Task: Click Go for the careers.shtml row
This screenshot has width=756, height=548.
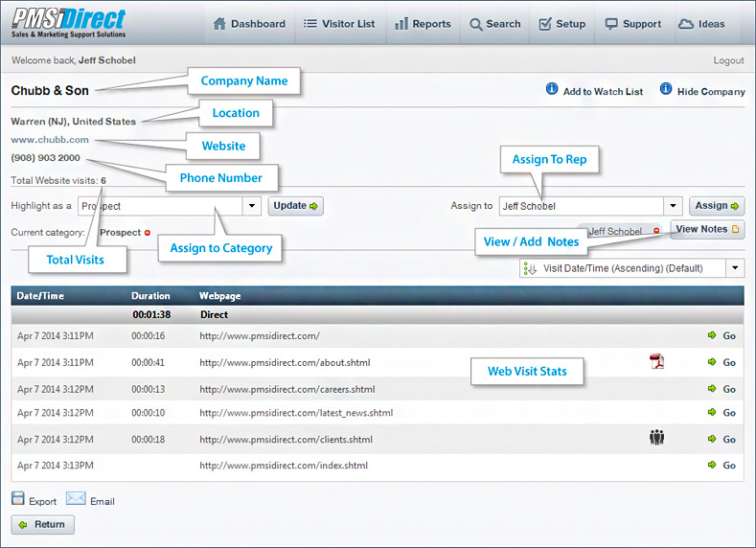Action: coord(729,389)
